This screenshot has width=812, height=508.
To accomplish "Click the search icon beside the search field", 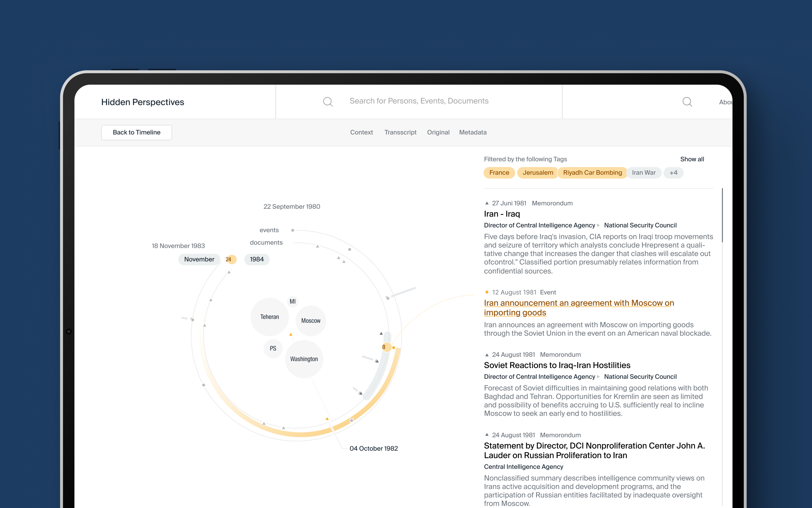I will click(x=328, y=102).
